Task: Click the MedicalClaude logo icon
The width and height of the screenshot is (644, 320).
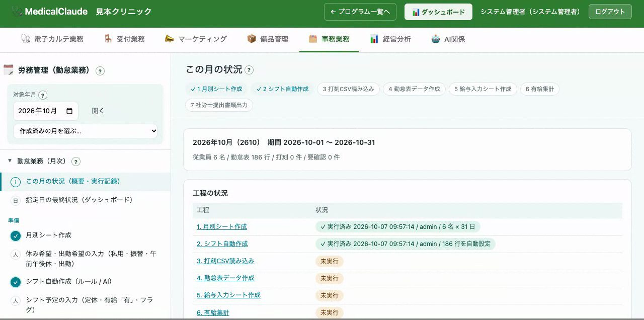Action: pyautogui.click(x=17, y=12)
